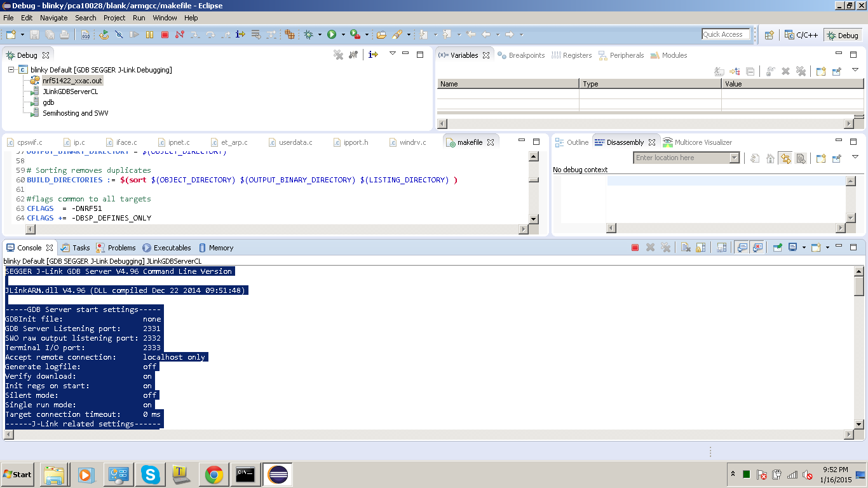
Task: Toggle Pin to Debug Context in Variables view
Action: 836,71
